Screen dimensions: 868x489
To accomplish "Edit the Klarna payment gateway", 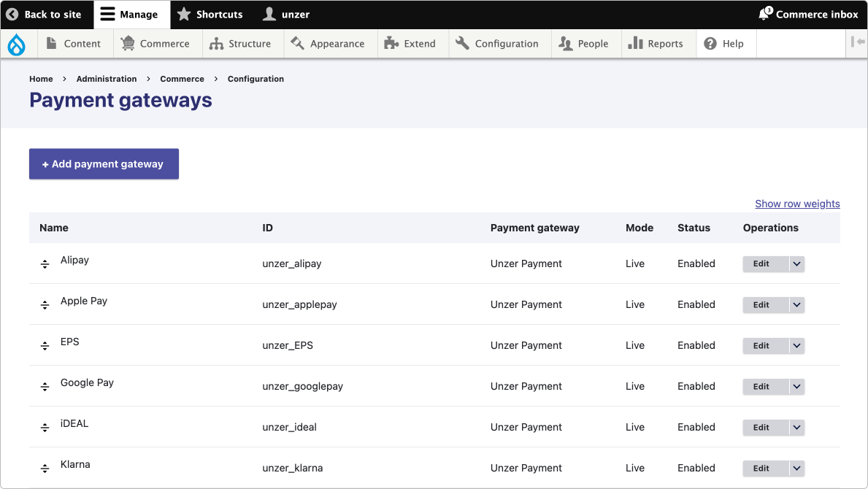I will click(766, 469).
